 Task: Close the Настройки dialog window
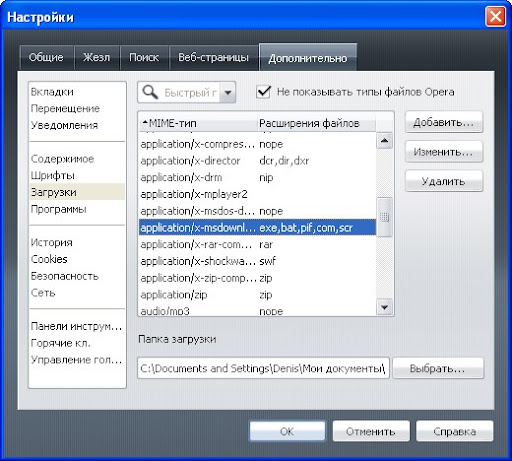(x=495, y=17)
